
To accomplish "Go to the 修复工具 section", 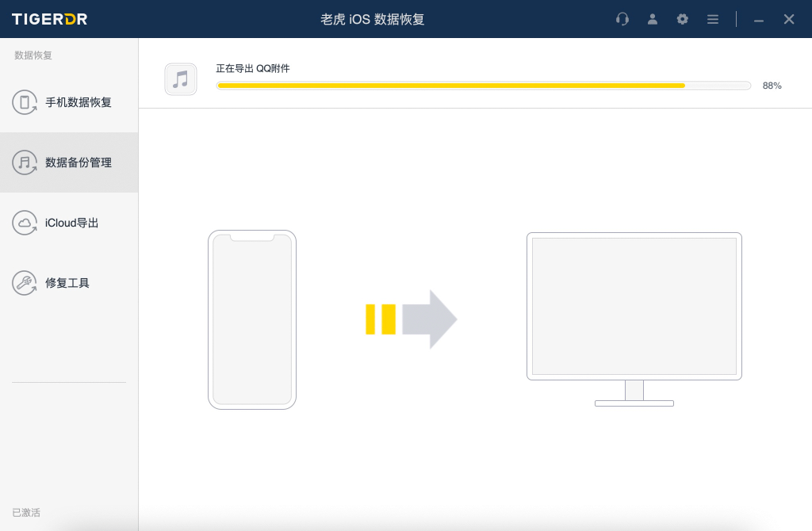I will pyautogui.click(x=67, y=283).
